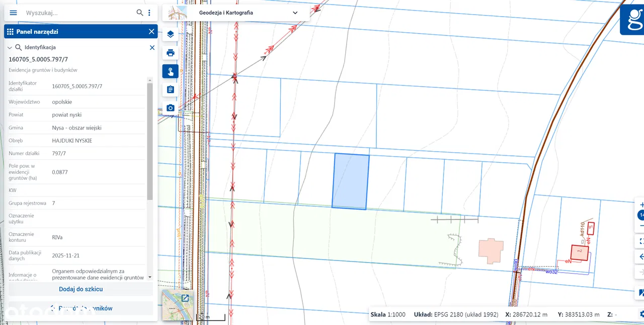This screenshot has height=325, width=644.
Task: Open the map layers panel
Action: coord(170,34)
